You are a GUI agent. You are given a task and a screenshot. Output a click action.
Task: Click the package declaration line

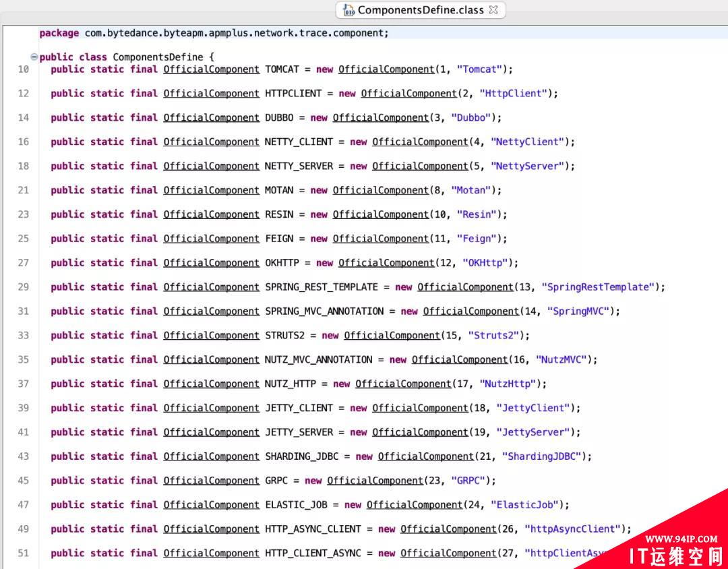[x=214, y=33]
